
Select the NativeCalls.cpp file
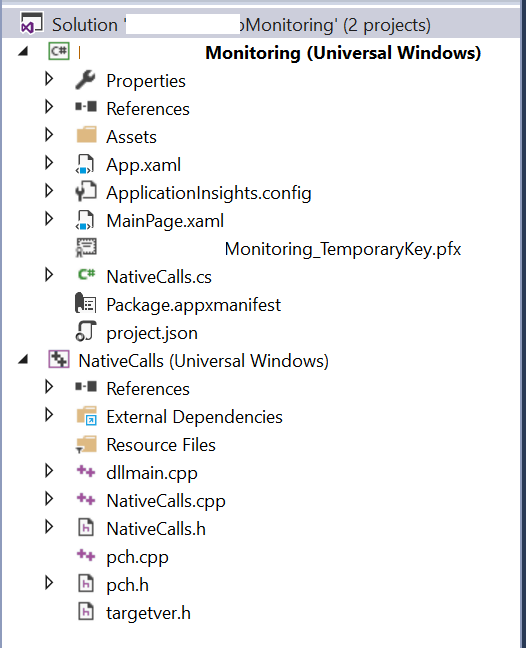(166, 501)
